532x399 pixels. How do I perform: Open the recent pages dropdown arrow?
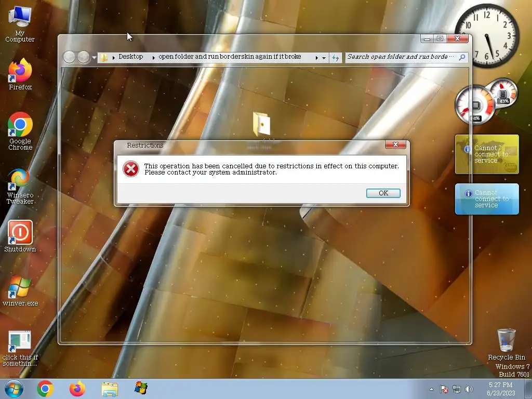(x=94, y=57)
